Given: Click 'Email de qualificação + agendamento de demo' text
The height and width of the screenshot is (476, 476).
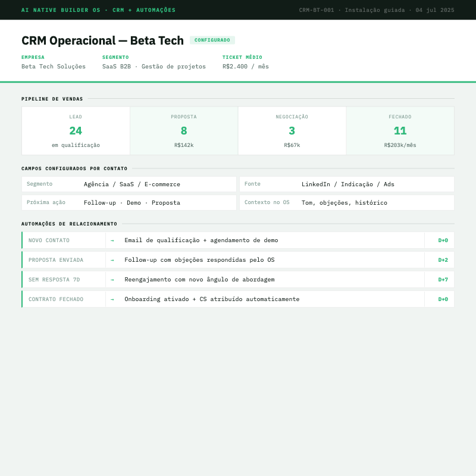Looking at the screenshot, I should coord(201,240).
